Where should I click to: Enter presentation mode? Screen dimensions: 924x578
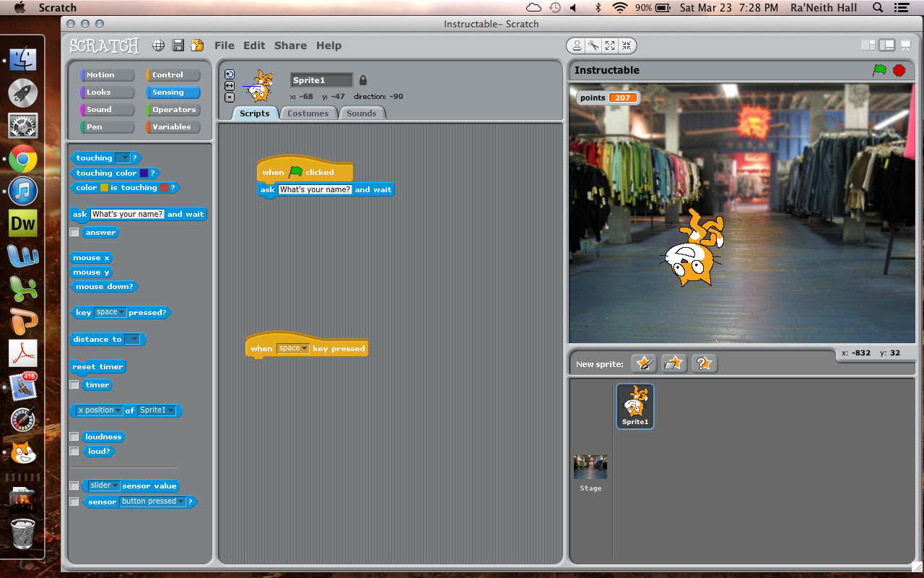click(906, 46)
